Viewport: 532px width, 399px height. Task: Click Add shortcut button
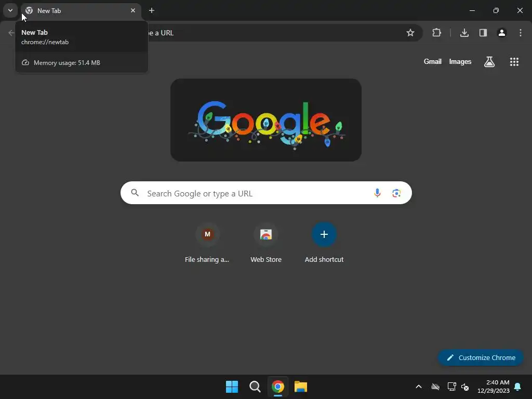(324, 243)
